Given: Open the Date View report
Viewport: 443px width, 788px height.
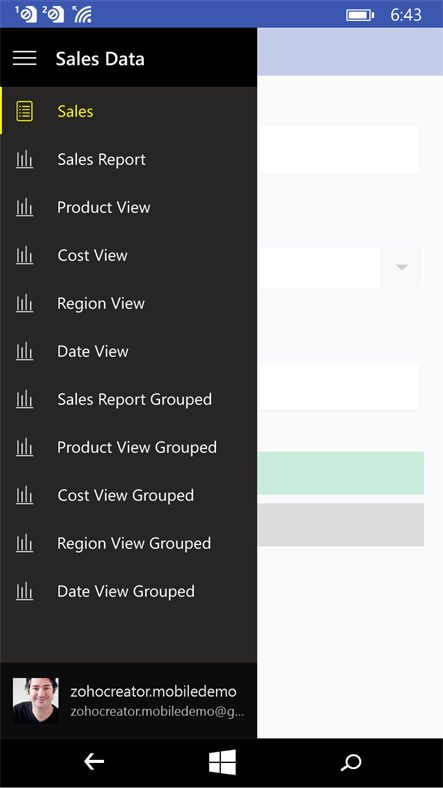Looking at the screenshot, I should pyautogui.click(x=128, y=351).
